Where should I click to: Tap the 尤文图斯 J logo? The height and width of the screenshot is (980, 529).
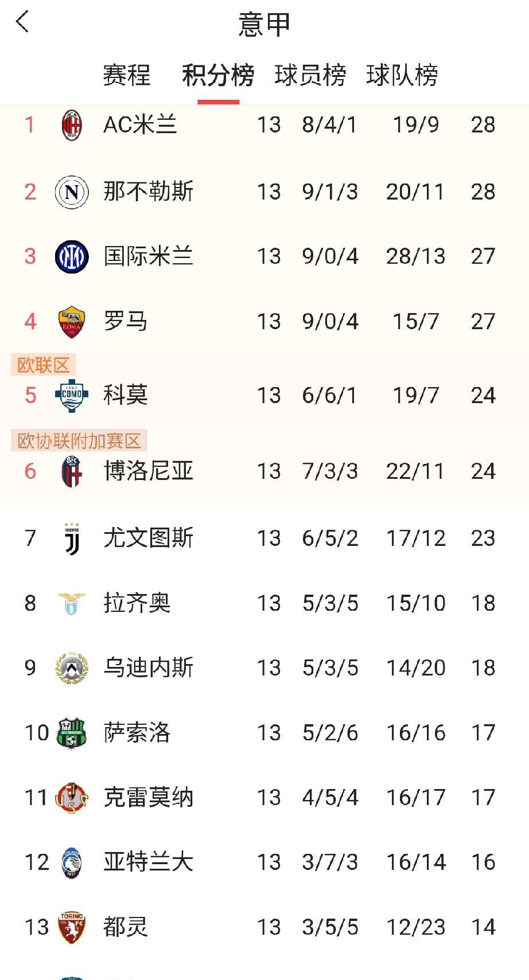72,538
